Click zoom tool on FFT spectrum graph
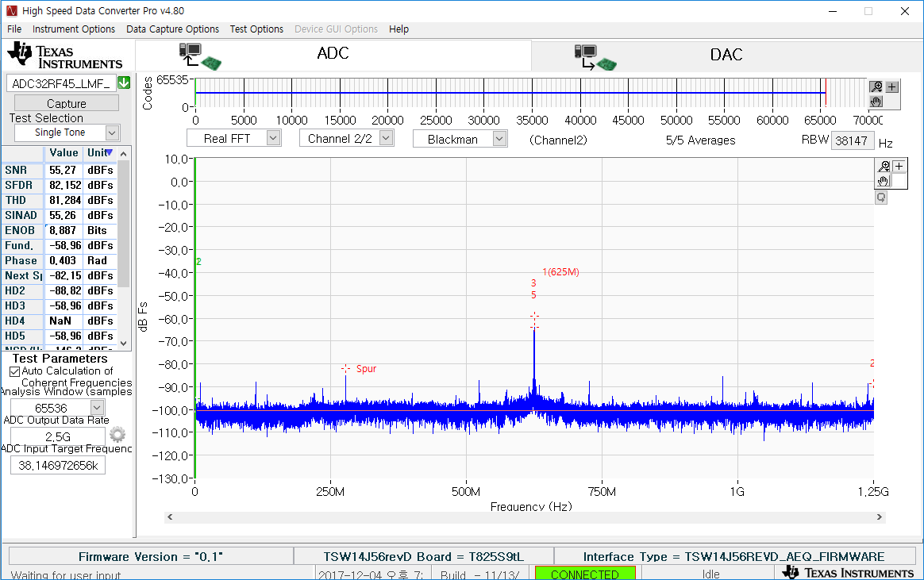Screen dimensions: 924x580 [x=884, y=167]
